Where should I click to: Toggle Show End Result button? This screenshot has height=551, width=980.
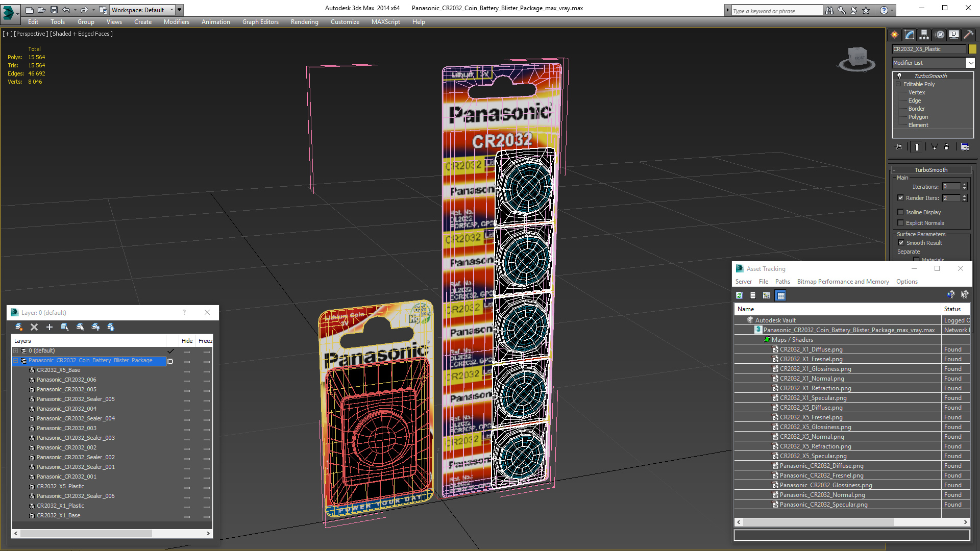tap(917, 147)
